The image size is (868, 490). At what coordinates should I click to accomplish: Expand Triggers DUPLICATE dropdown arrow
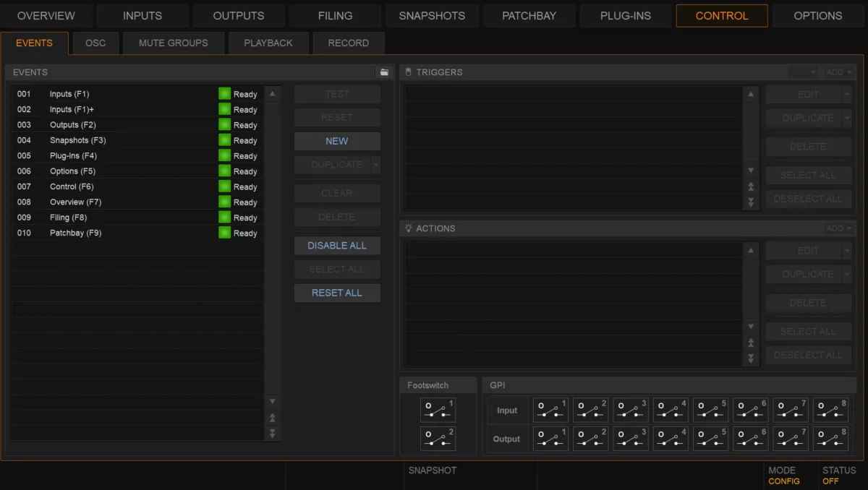tap(847, 118)
